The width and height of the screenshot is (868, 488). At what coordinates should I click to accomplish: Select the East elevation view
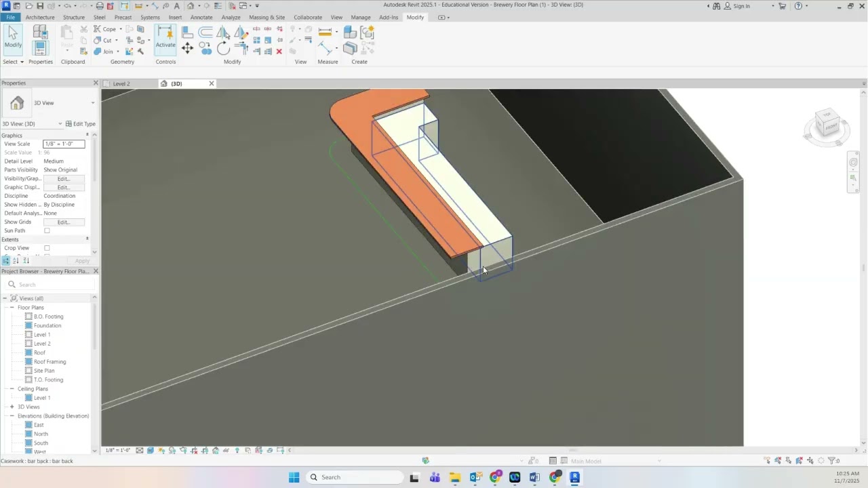tap(39, 425)
